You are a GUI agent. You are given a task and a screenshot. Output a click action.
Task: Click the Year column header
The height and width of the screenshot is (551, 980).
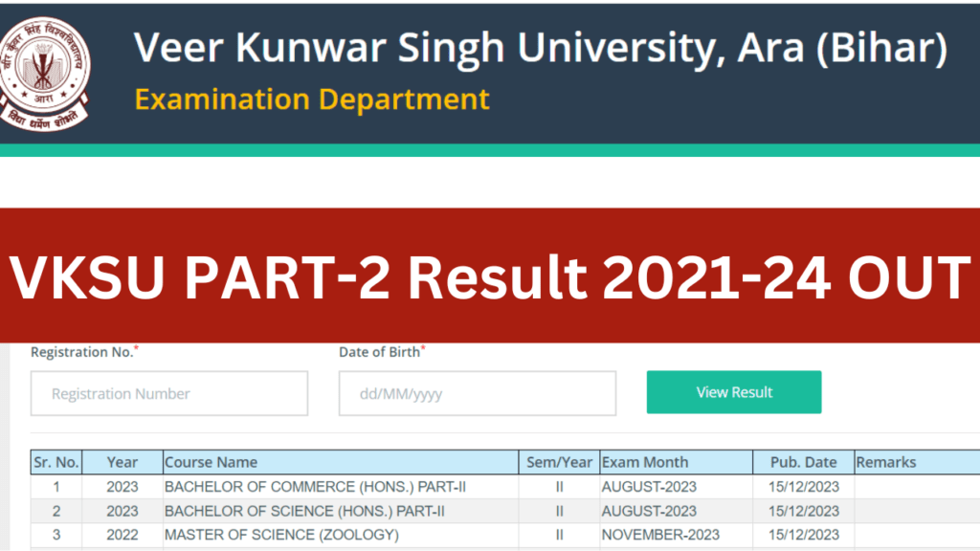click(122, 462)
